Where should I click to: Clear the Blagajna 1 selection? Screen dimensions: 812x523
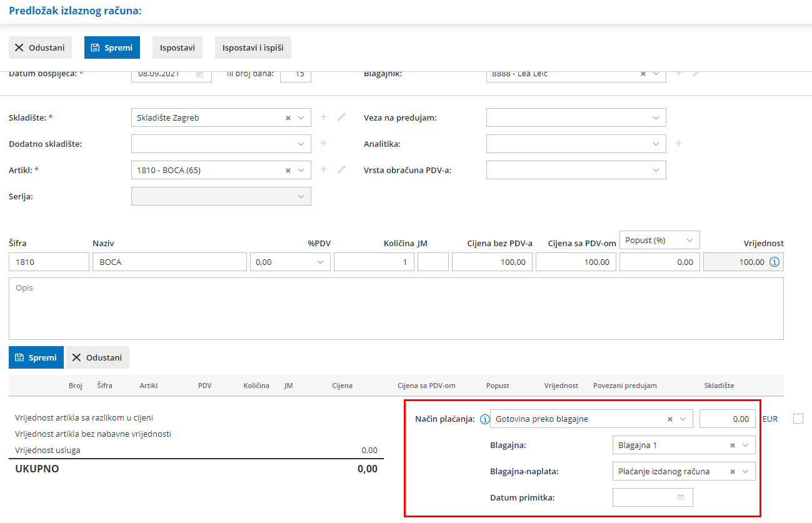(733, 446)
